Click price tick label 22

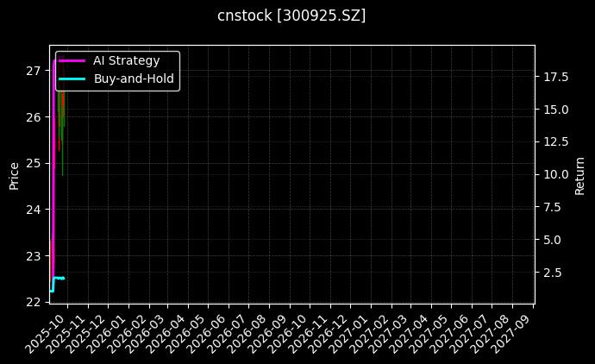pyautogui.click(x=33, y=302)
